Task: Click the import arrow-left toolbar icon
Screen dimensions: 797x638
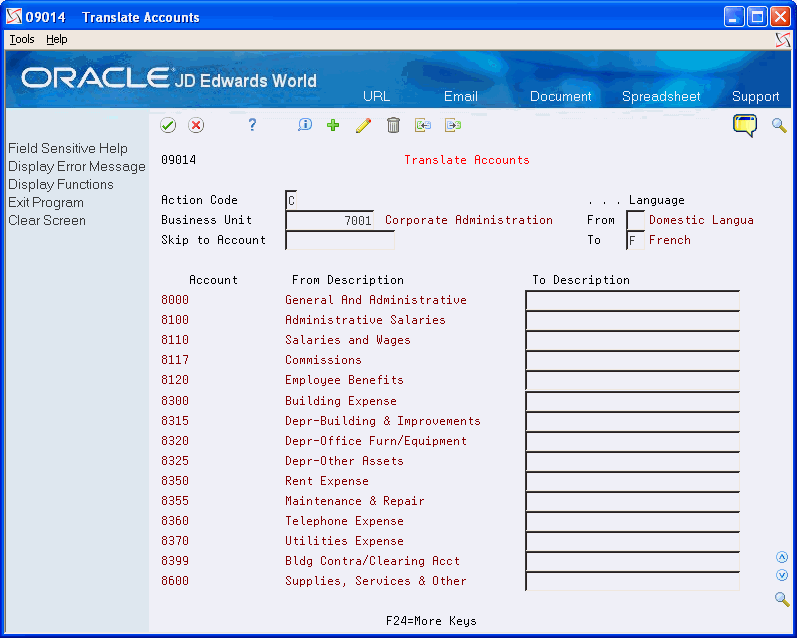Action: 423,125
